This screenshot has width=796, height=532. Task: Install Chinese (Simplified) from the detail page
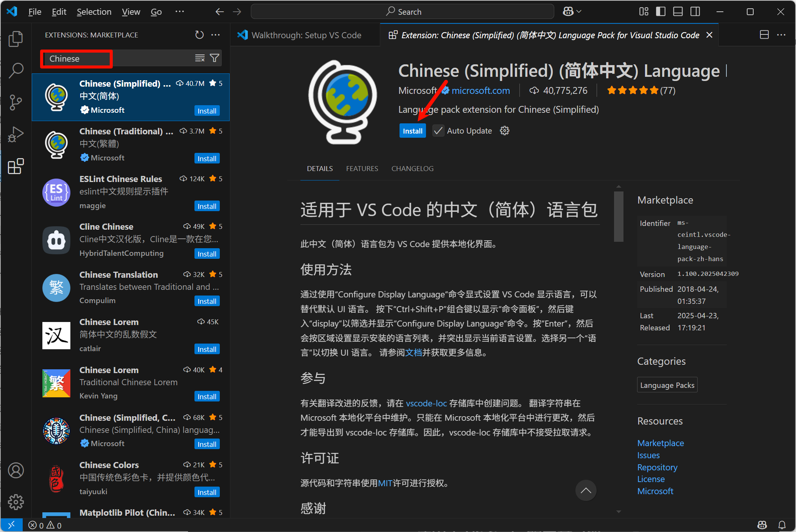pos(412,131)
